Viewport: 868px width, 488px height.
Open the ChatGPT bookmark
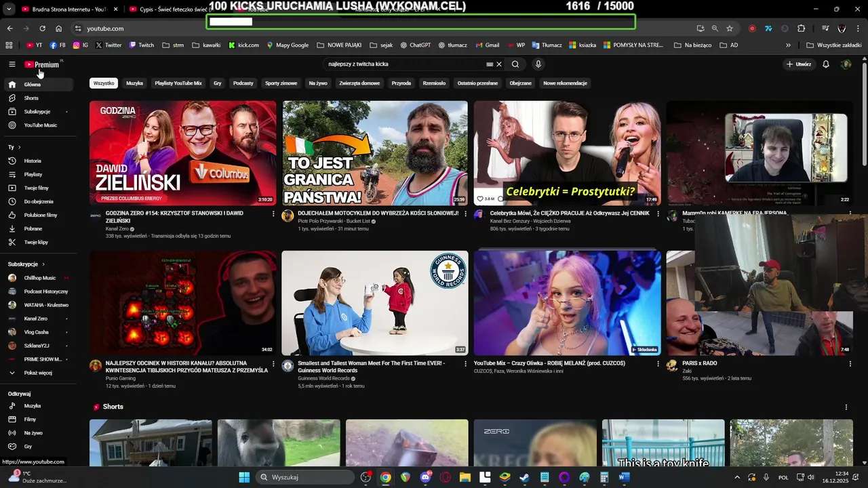[x=415, y=45]
